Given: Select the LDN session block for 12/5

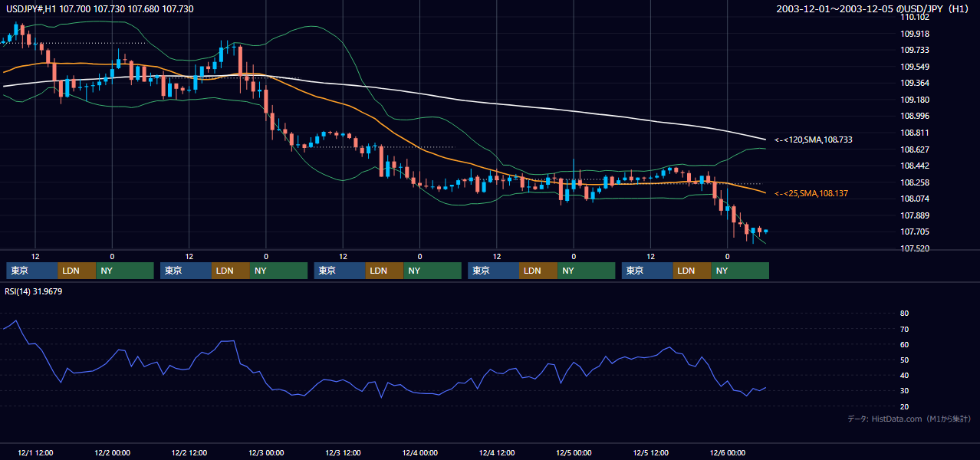Looking at the screenshot, I should [692, 271].
